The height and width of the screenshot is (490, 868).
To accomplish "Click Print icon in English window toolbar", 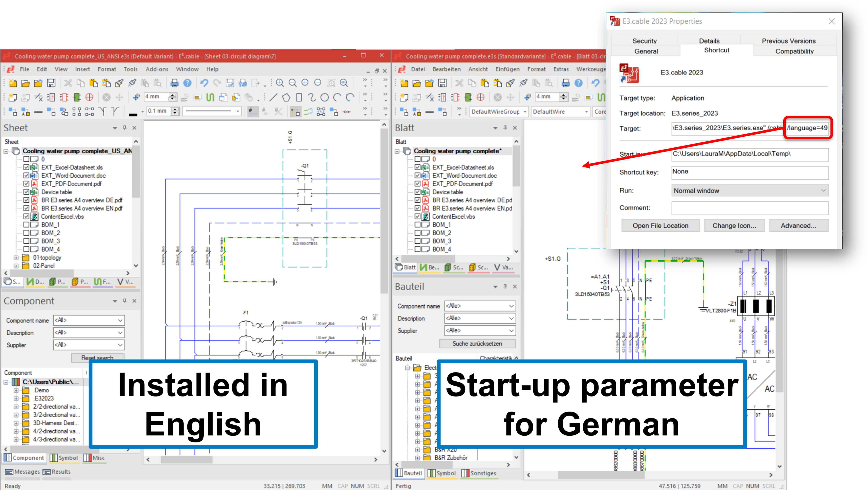I will point(174,83).
